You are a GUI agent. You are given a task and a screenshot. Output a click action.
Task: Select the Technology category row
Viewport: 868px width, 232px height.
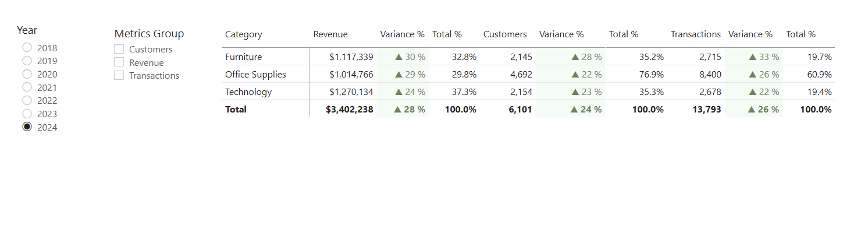point(528,92)
